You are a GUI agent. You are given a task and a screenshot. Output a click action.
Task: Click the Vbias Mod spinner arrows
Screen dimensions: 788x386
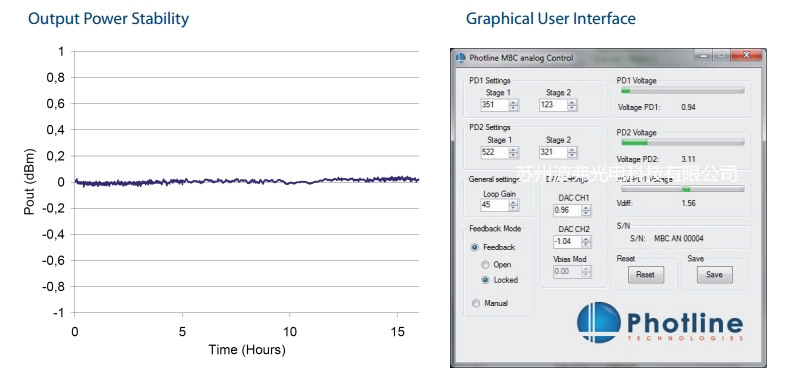(586, 272)
